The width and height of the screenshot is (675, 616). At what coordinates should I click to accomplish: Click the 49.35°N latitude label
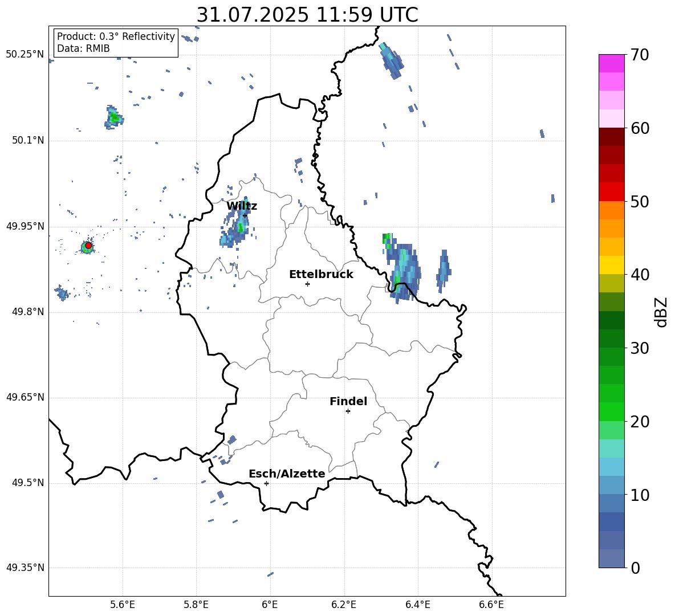25,568
